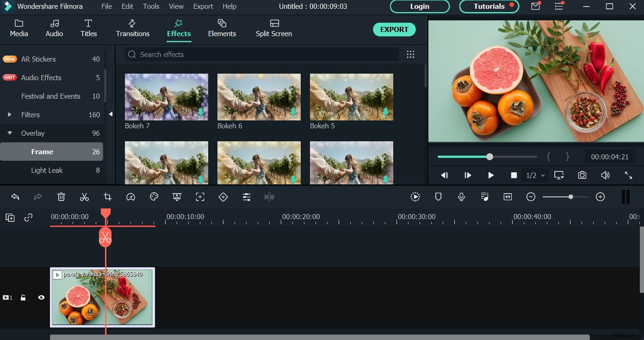Image resolution: width=644 pixels, height=340 pixels.
Task: Open the Color Correction palette tool
Action: coord(154,196)
